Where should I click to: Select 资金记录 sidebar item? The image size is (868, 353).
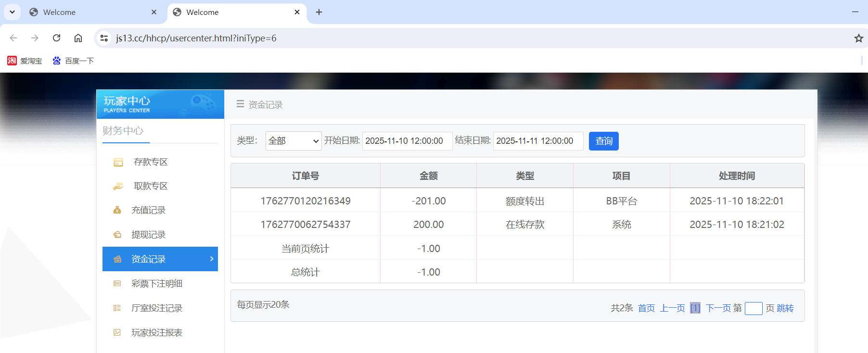coord(160,259)
